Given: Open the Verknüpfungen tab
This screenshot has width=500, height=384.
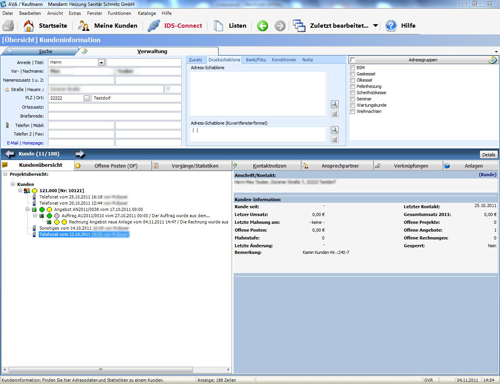Looking at the screenshot, I should 408,166.
